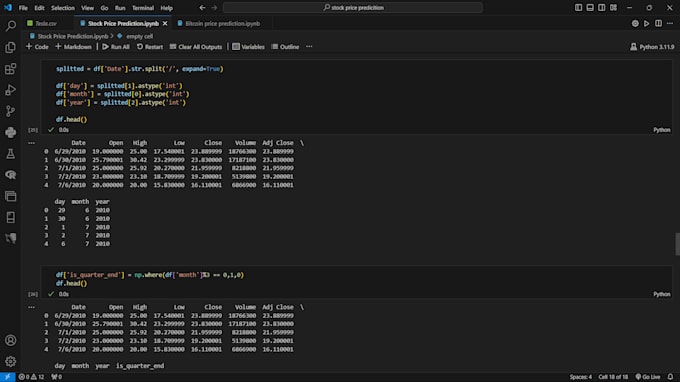
Task: Open the output options ellipsis of cell 26
Action: [32, 307]
